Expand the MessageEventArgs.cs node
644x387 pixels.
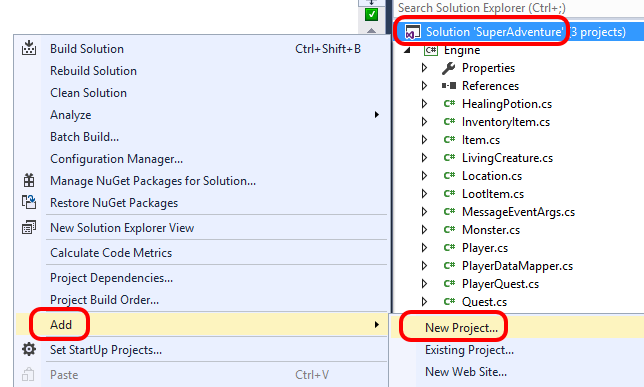pyautogui.click(x=424, y=212)
